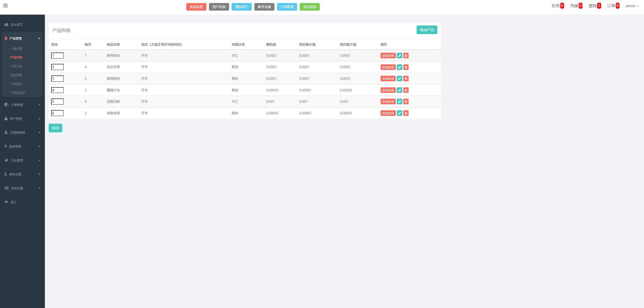Click trash delete icon for 防空反导 row

pyautogui.click(x=406, y=67)
